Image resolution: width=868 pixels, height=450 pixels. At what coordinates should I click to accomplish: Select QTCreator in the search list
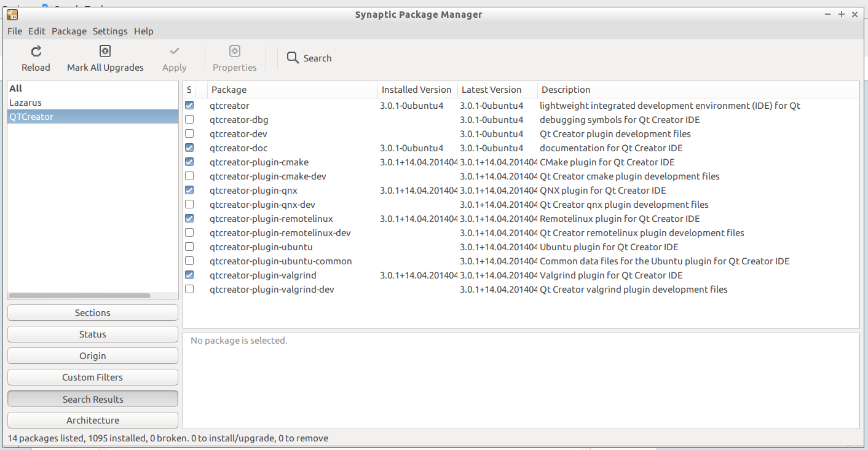[93, 117]
